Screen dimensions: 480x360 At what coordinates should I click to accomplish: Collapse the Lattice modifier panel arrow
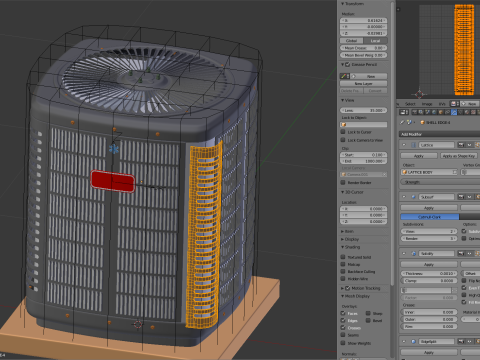point(404,145)
